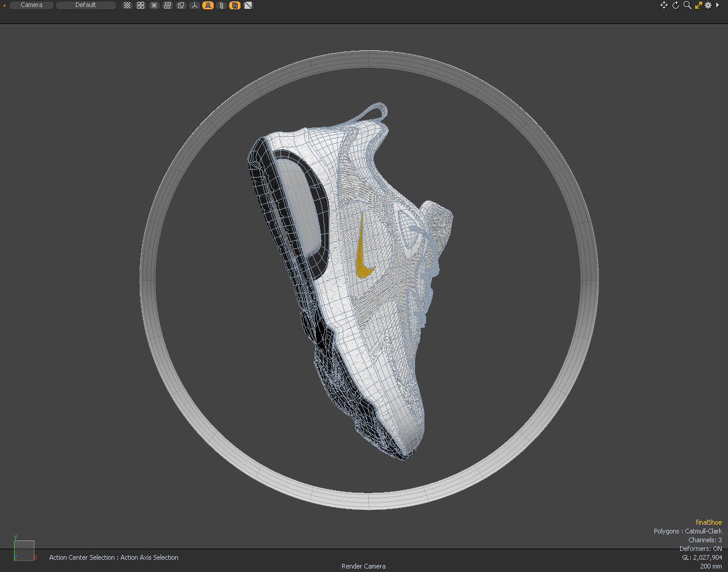Toggle the checkerboard grid display icon
This screenshot has width=728, height=572.
point(127,5)
